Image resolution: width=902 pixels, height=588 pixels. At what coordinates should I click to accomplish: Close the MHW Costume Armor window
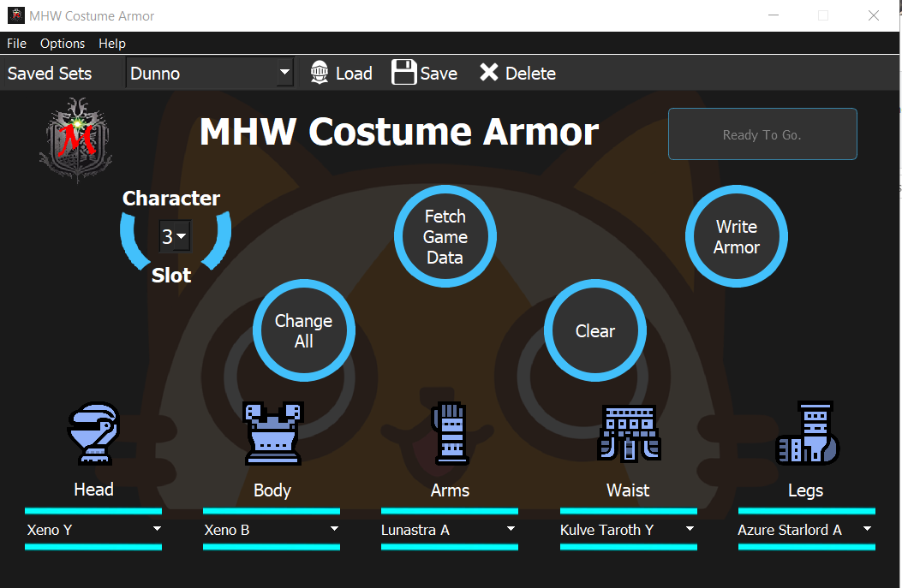tap(873, 15)
